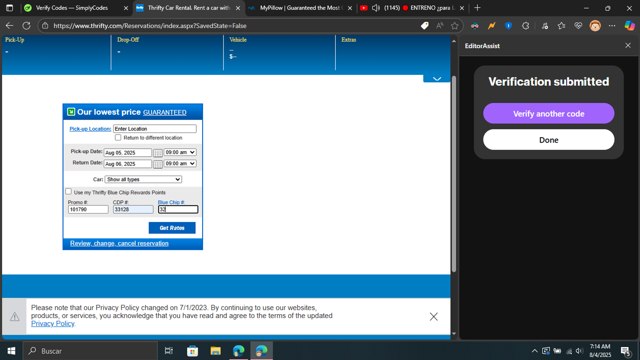
Task: Open Windows Start menu
Action: (11, 351)
